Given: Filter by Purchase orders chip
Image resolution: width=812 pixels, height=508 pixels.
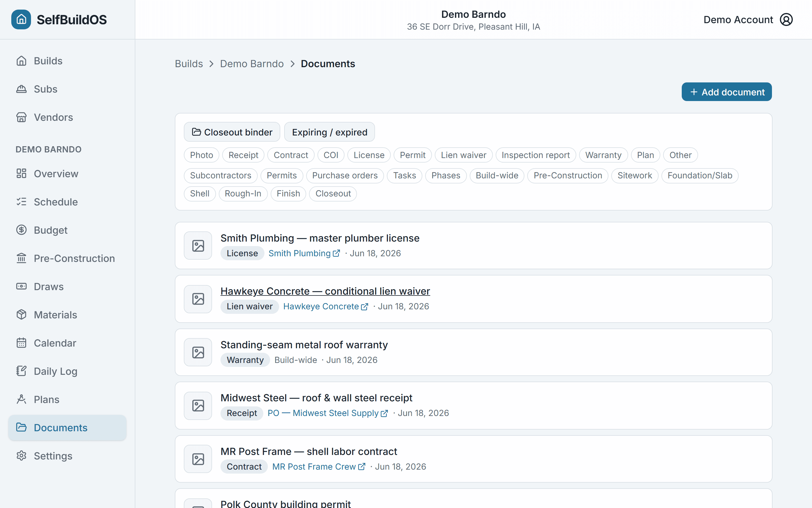Looking at the screenshot, I should pyautogui.click(x=345, y=175).
